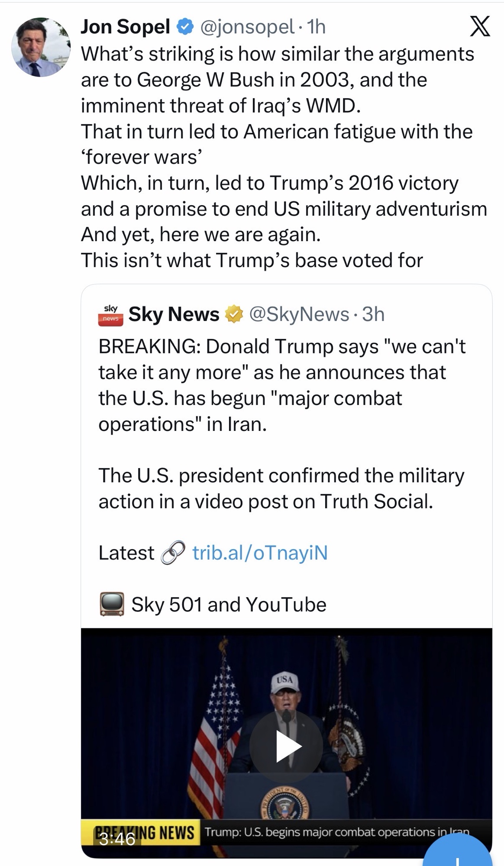Open the trib.al/oTnayiN link
Image resolution: width=504 pixels, height=866 pixels.
tap(260, 553)
